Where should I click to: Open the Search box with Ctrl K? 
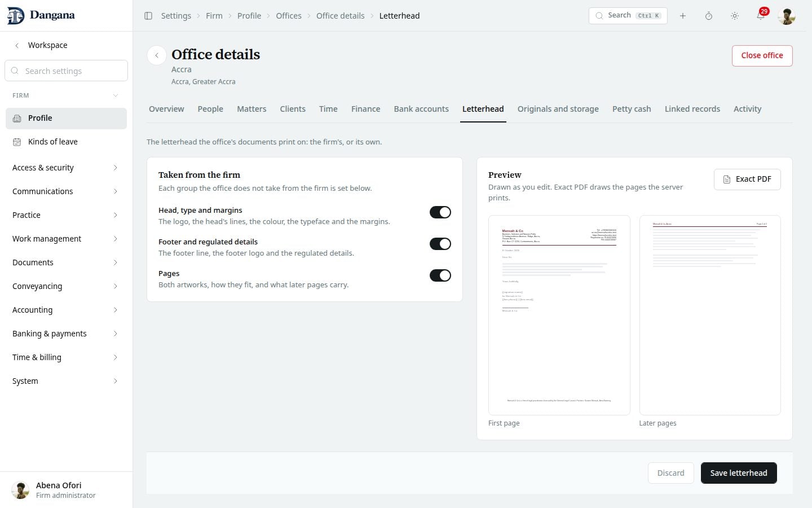point(628,16)
